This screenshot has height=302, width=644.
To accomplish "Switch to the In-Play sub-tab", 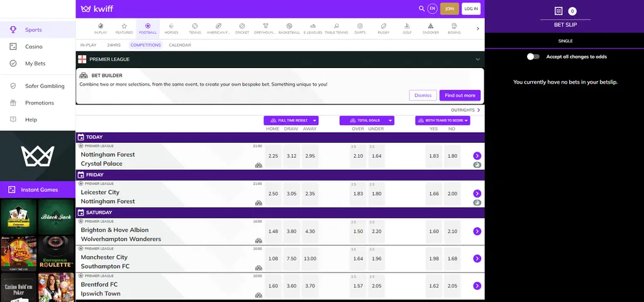I will (88, 45).
